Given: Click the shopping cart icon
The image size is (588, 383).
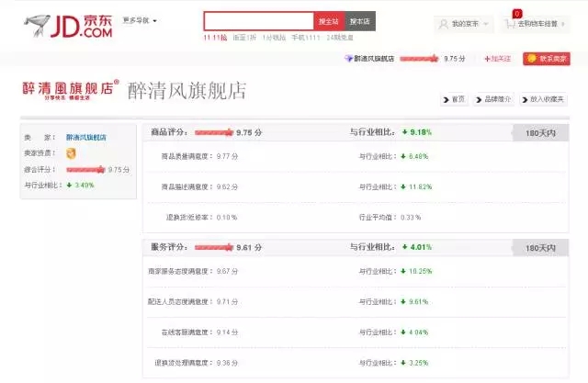Looking at the screenshot, I should pos(510,24).
